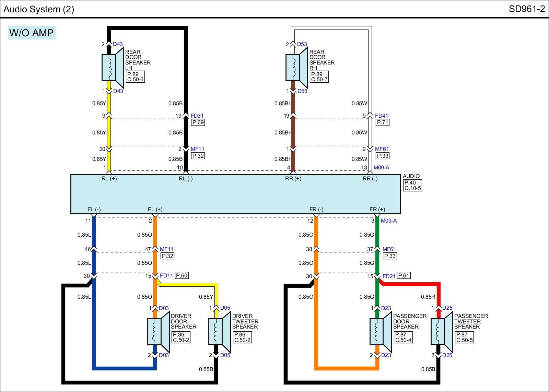Click the Audio System (2) title

pyautogui.click(x=39, y=9)
